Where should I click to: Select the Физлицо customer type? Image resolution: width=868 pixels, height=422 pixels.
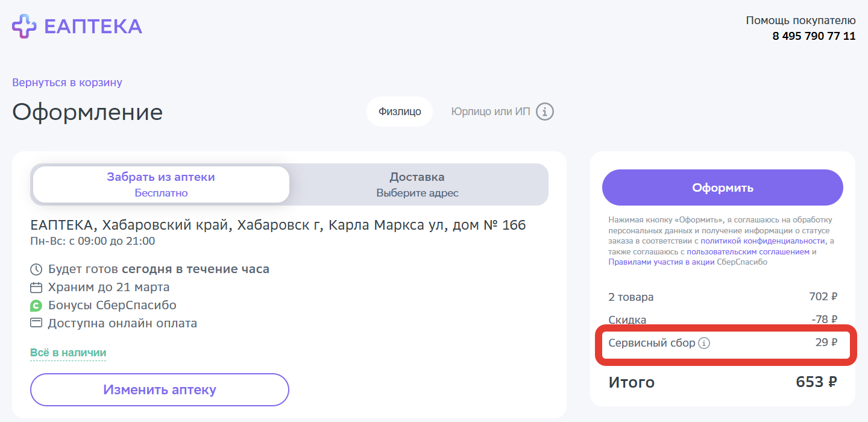point(400,112)
